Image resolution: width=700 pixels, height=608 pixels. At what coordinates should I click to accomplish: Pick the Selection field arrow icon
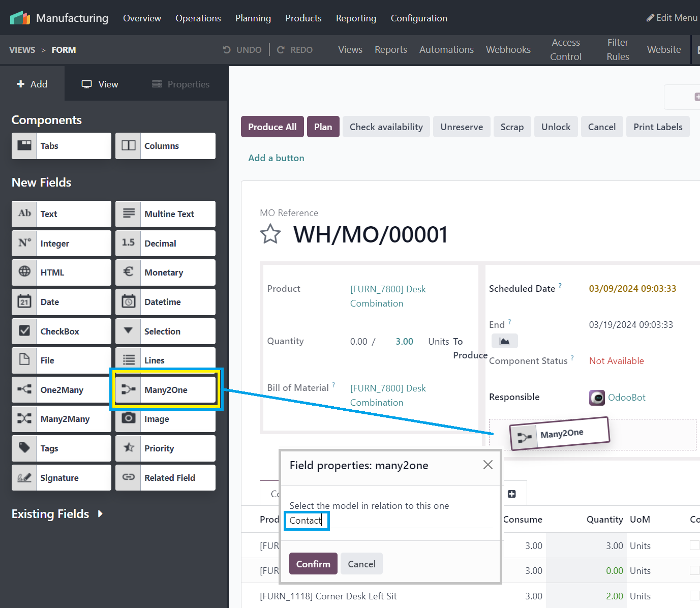129,331
